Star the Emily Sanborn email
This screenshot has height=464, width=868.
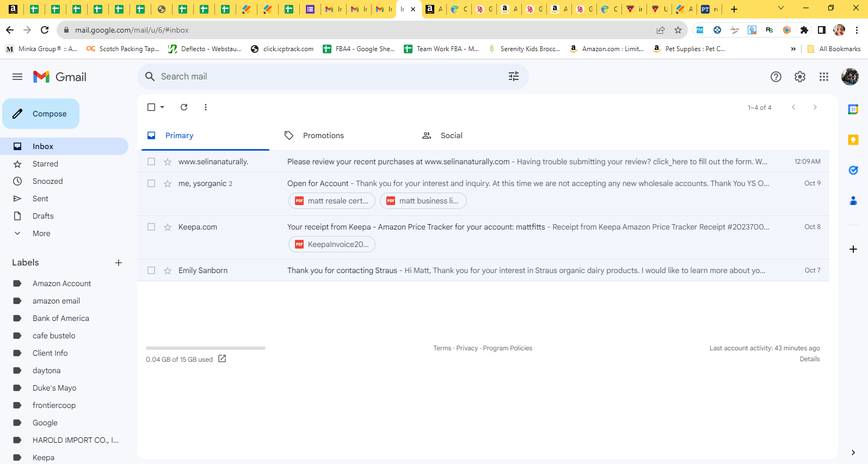[168, 270]
